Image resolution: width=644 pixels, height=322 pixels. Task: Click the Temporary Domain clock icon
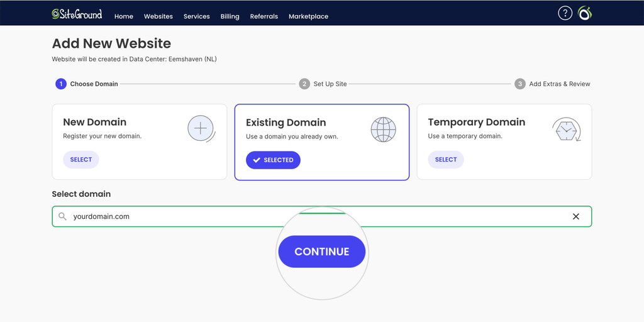click(567, 130)
